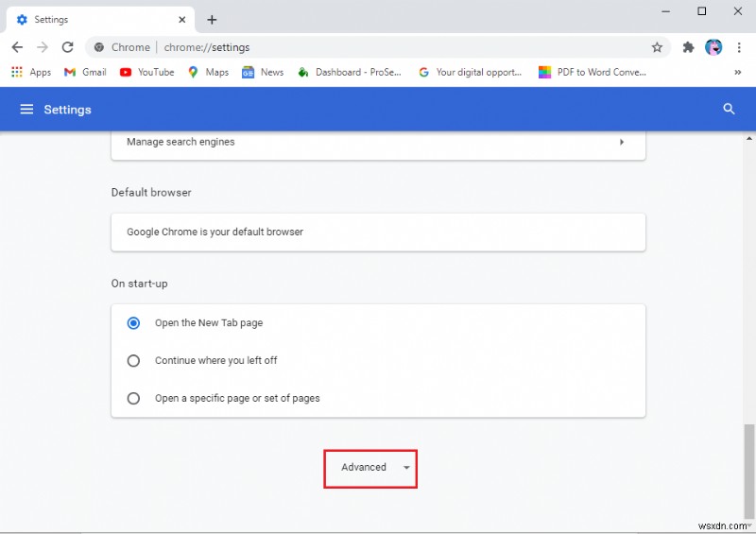
Task: Bookmark this page with the star icon
Action: click(657, 47)
